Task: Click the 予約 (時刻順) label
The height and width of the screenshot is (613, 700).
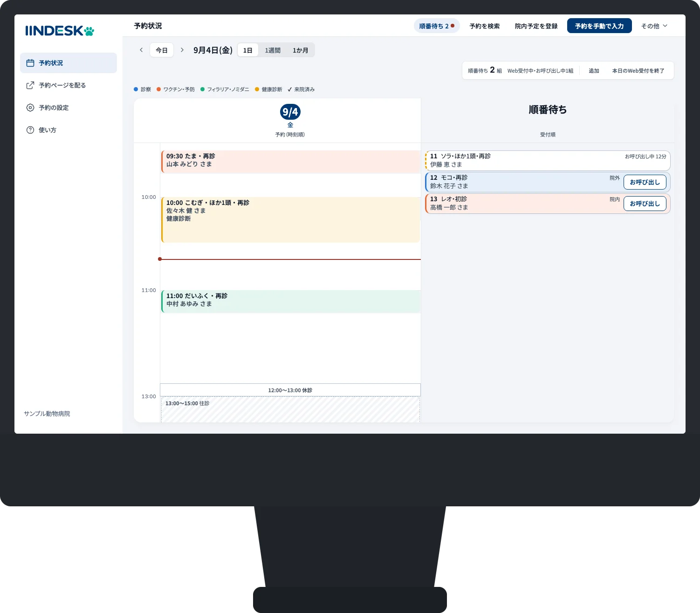Action: (x=290, y=135)
